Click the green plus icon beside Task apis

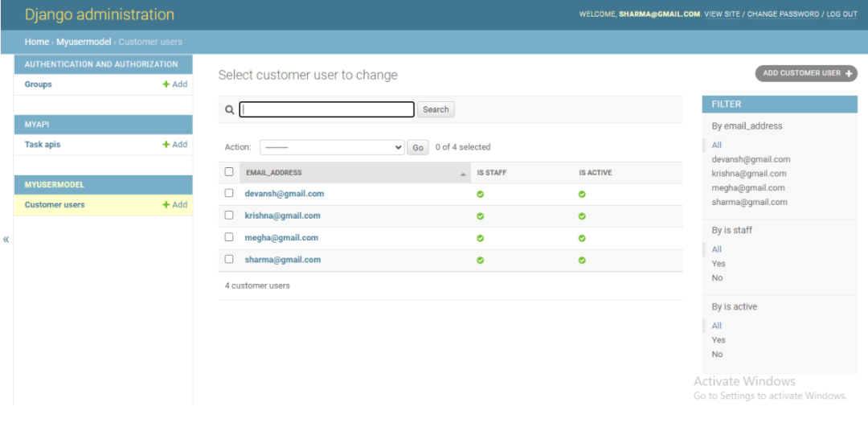(166, 144)
